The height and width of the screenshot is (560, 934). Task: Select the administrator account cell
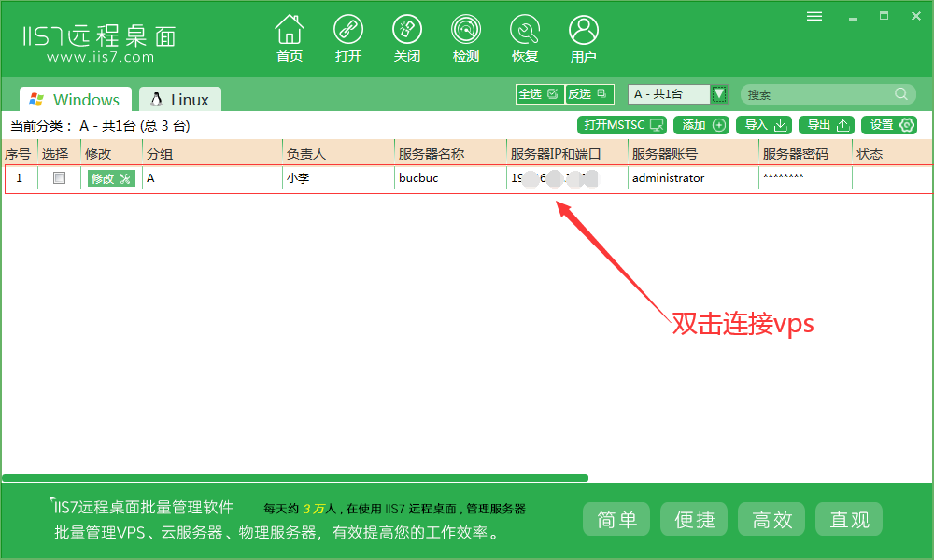pos(693,177)
